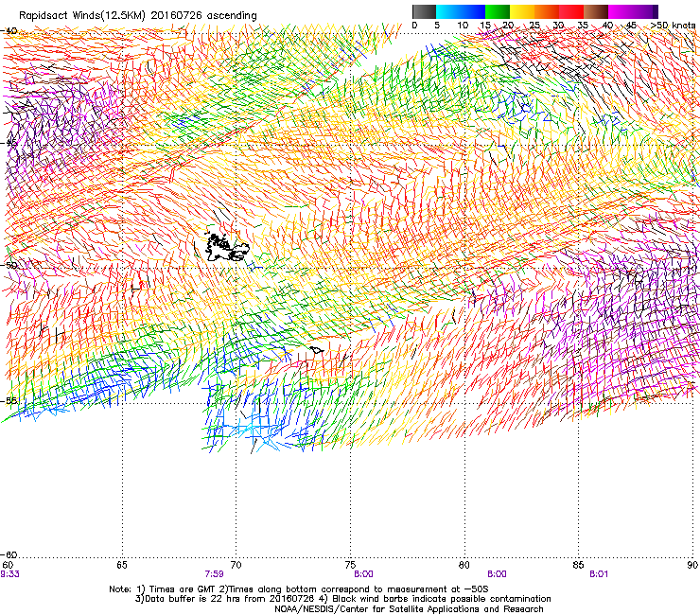The image size is (700, 615).
Task: Click the "85" longitude axis label
Action: click(x=578, y=565)
